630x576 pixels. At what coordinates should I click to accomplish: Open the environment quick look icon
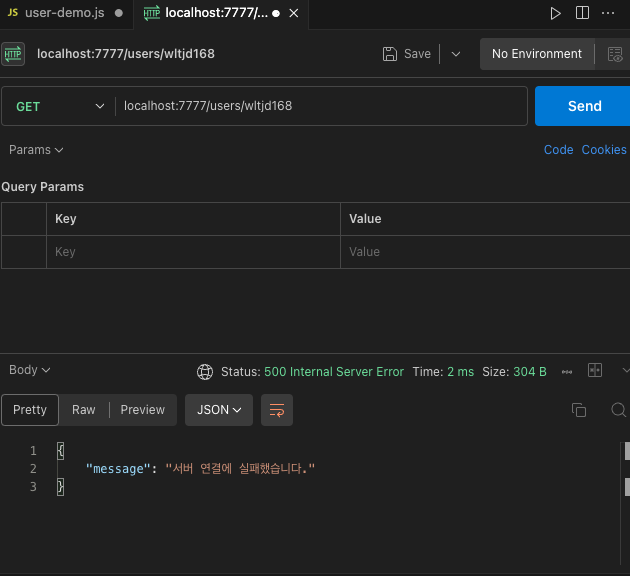[615, 54]
